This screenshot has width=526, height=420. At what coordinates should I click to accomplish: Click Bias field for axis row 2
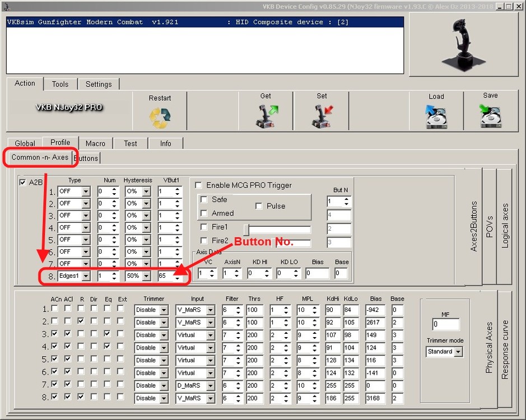375,323
